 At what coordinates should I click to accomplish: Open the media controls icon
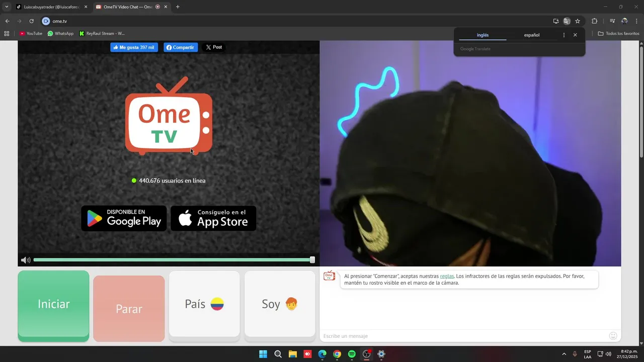point(612,21)
